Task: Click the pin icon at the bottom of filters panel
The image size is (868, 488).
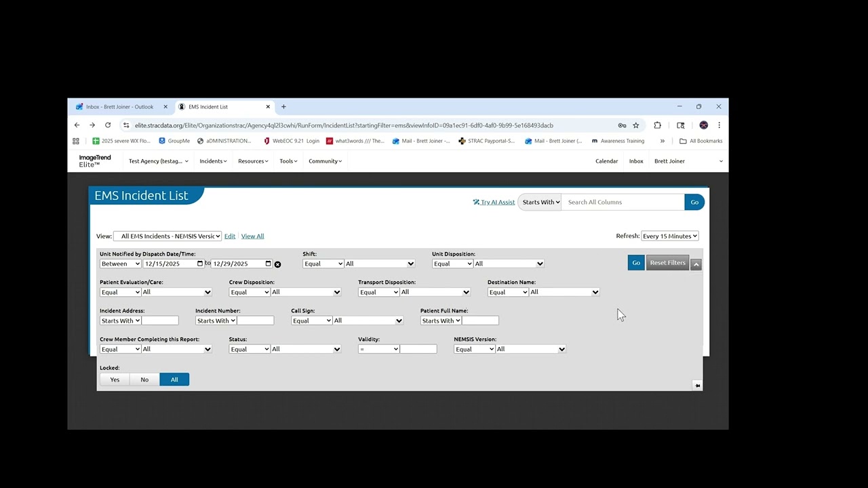Action: tap(697, 386)
